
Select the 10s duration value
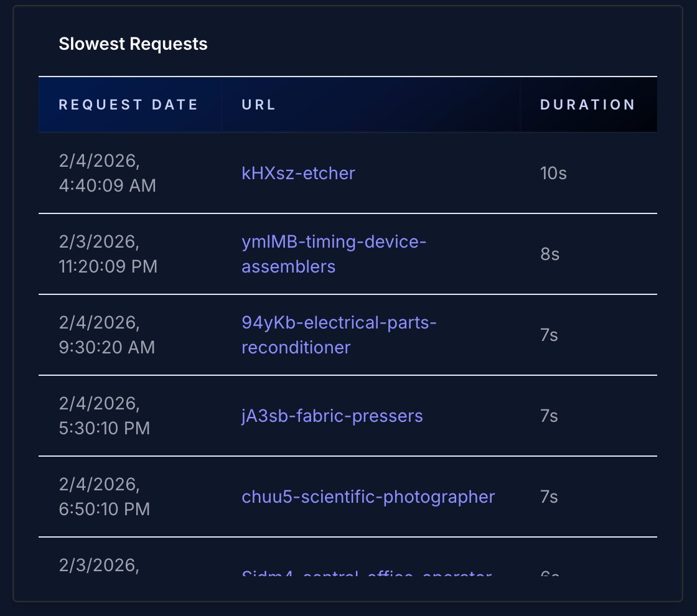[x=553, y=174]
